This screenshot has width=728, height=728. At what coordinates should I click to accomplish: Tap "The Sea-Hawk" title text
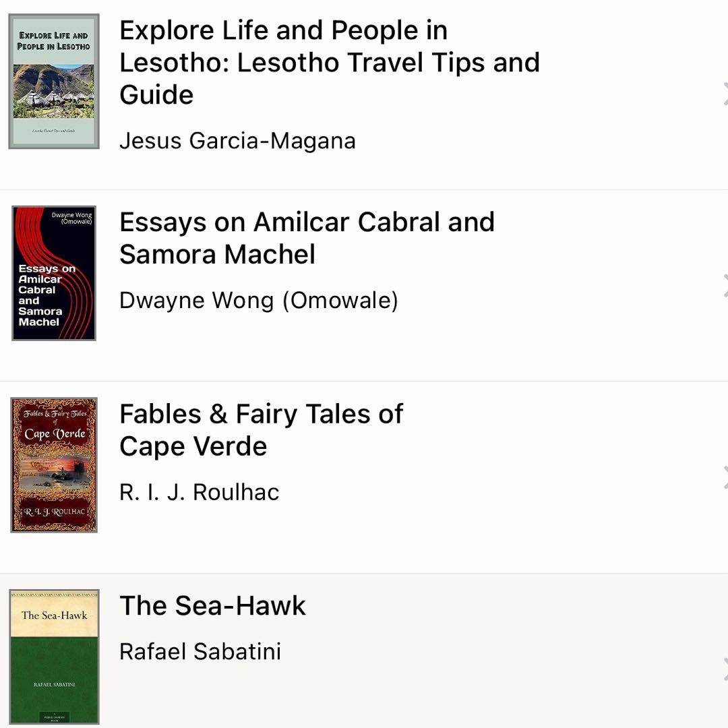tap(212, 605)
